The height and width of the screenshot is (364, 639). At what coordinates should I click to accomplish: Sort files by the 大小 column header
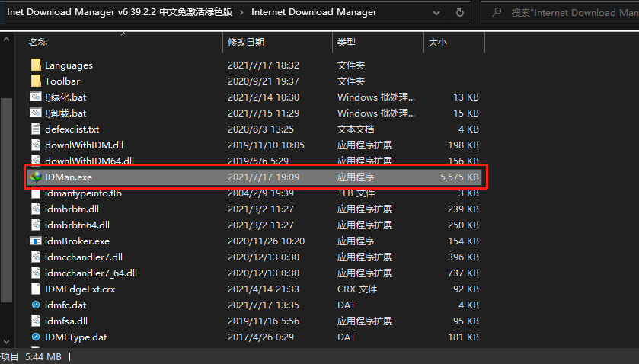438,42
